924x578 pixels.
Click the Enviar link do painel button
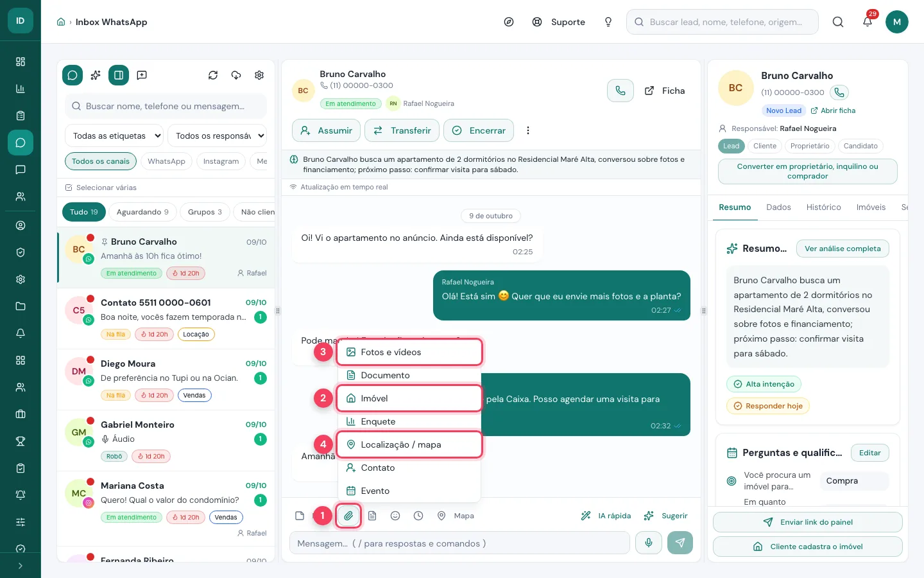pyautogui.click(x=808, y=522)
